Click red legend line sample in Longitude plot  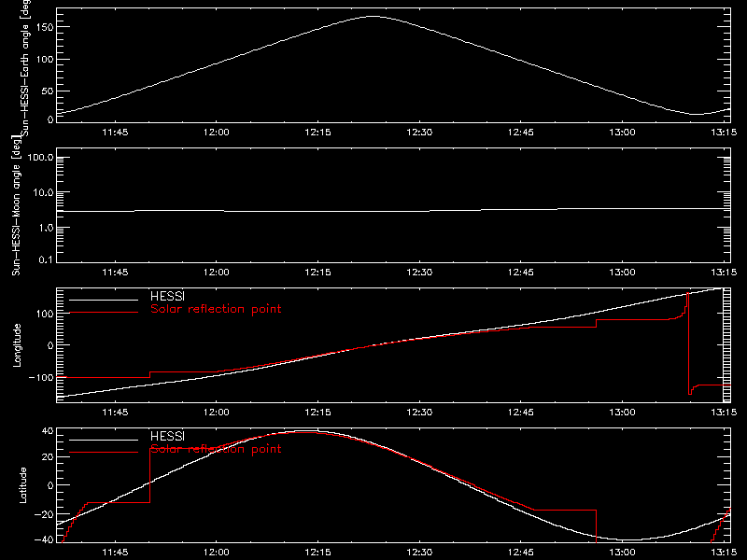tap(104, 313)
